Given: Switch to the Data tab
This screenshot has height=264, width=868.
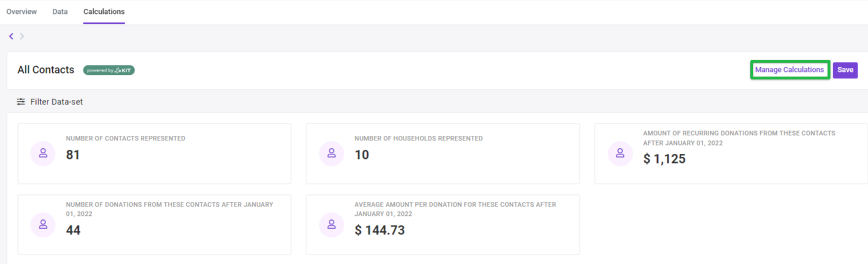Looking at the screenshot, I should (60, 12).
